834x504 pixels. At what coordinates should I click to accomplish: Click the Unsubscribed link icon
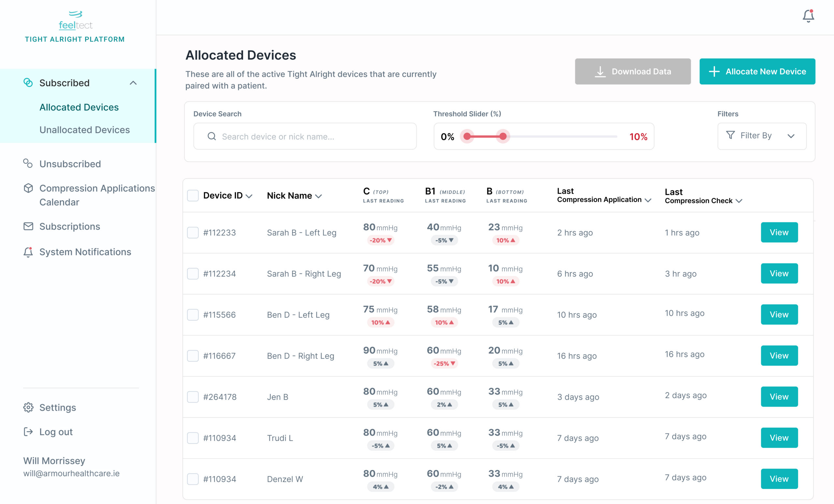click(28, 164)
